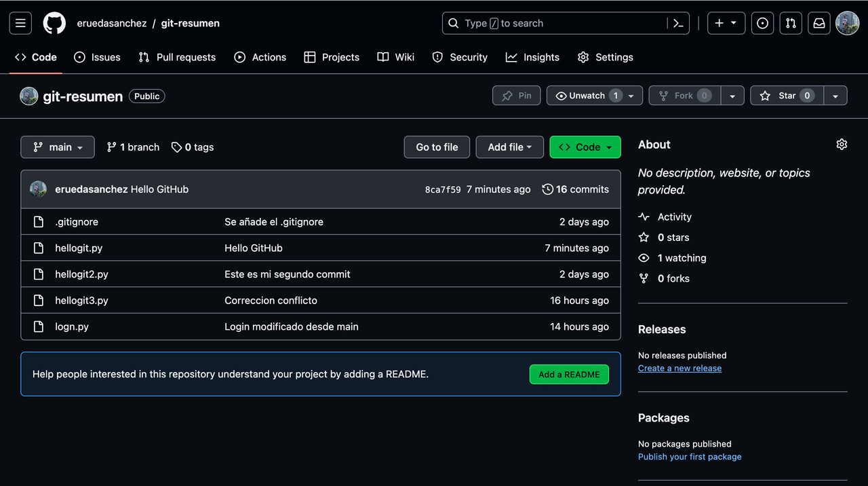This screenshot has width=868, height=486.
Task: Open the 1 branch link
Action: click(133, 147)
